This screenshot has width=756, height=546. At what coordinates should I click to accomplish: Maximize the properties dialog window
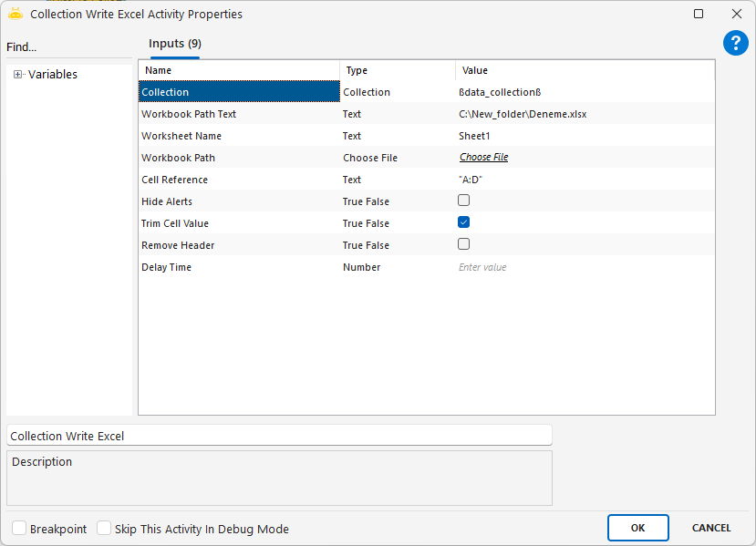click(x=699, y=14)
